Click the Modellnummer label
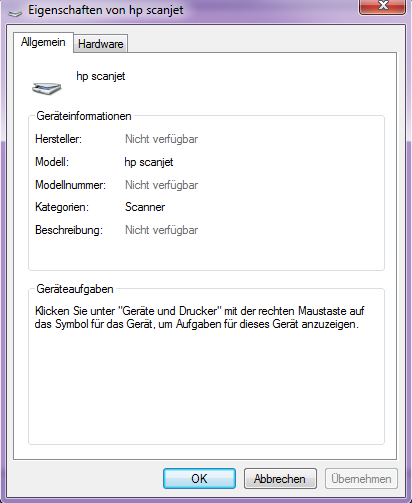The width and height of the screenshot is (412, 503). (x=70, y=185)
